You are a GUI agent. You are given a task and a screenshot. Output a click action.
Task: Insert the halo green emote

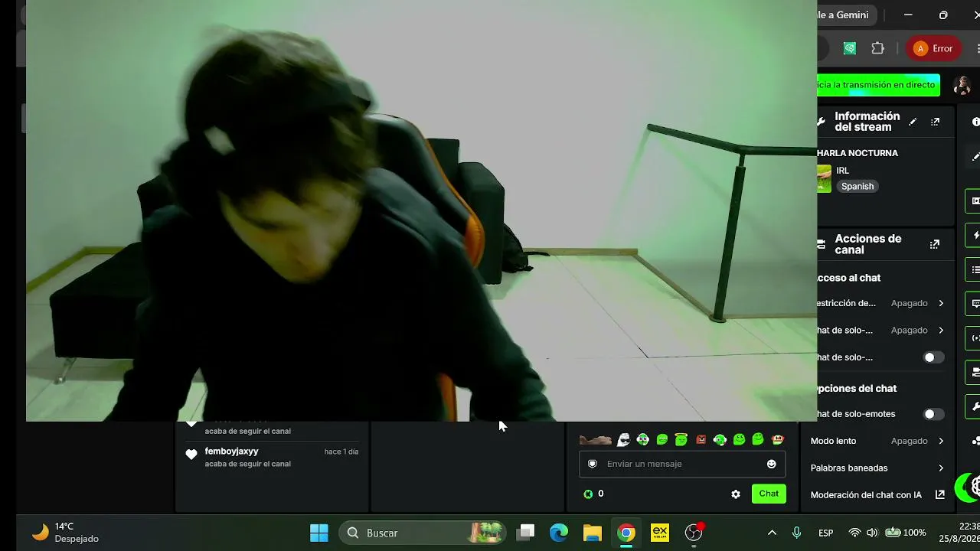[x=681, y=439]
